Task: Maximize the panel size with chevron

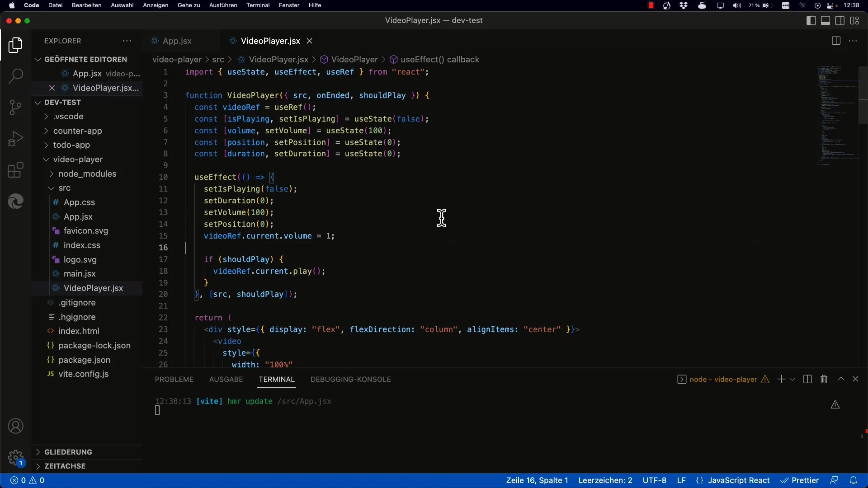Action: 841,379
